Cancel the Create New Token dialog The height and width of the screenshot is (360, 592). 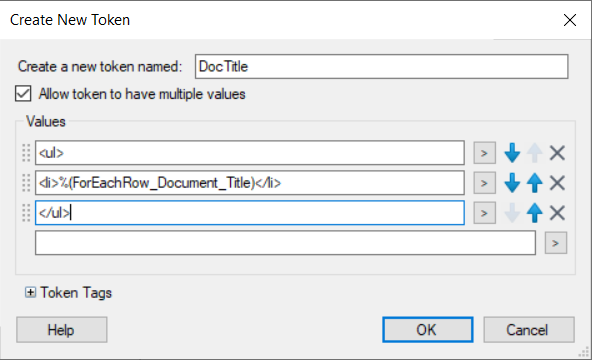(x=529, y=330)
